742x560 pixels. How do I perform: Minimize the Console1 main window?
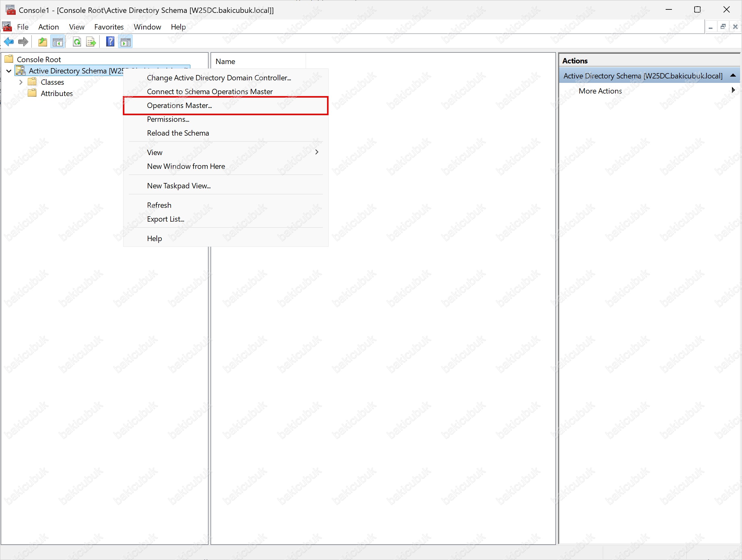668,10
